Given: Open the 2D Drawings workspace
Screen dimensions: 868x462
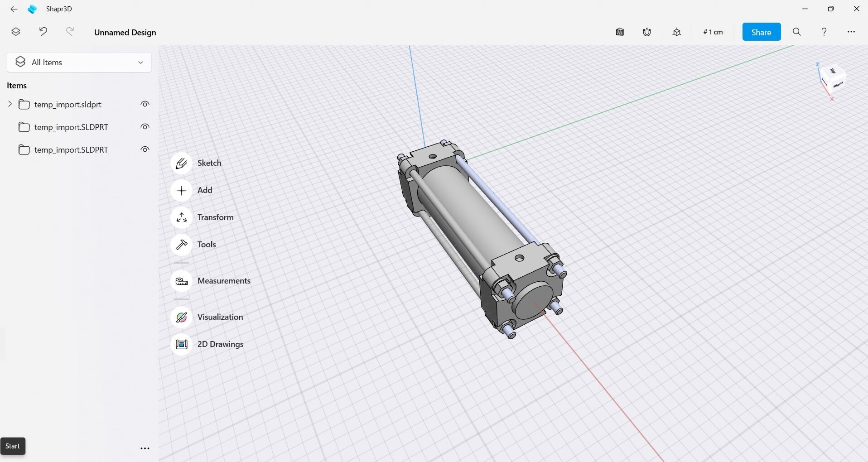Looking at the screenshot, I should point(182,345).
